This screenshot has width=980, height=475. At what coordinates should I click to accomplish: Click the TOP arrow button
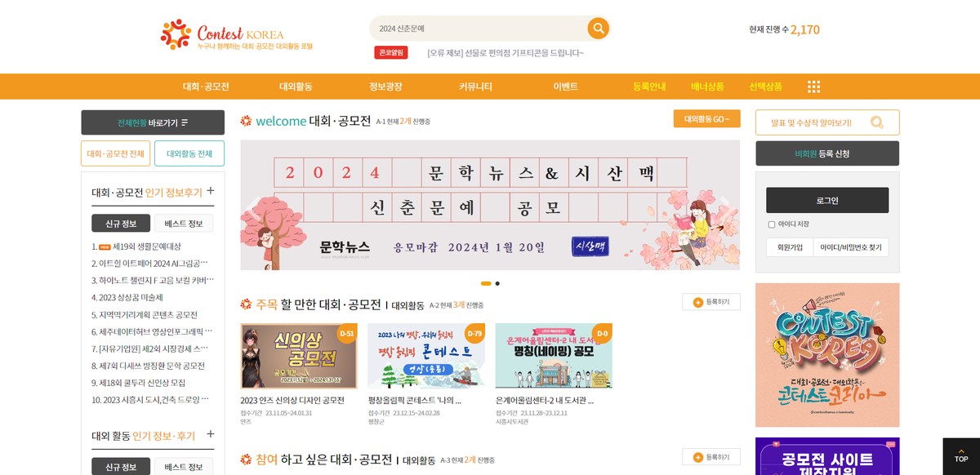click(961, 455)
